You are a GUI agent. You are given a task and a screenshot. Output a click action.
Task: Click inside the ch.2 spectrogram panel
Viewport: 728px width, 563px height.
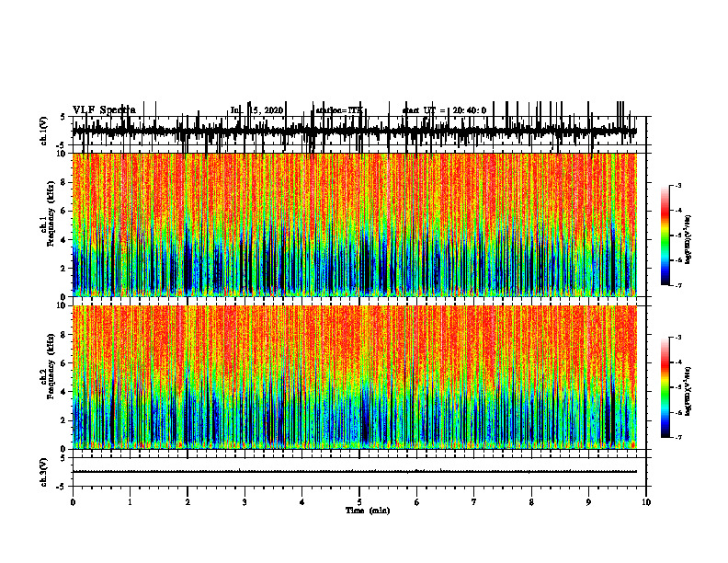click(x=354, y=377)
